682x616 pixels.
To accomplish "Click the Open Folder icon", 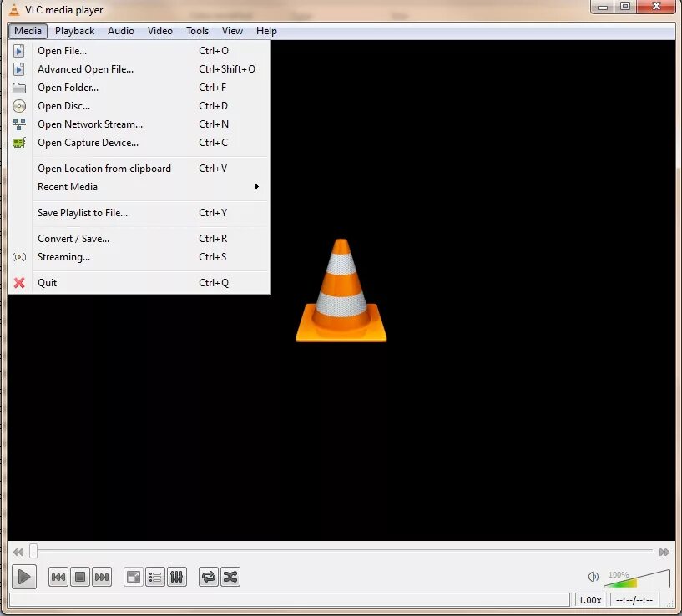I will pos(18,88).
